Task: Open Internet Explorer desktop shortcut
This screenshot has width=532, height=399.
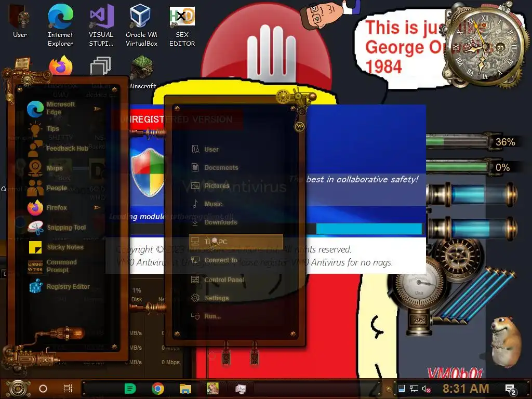Action: [60, 25]
